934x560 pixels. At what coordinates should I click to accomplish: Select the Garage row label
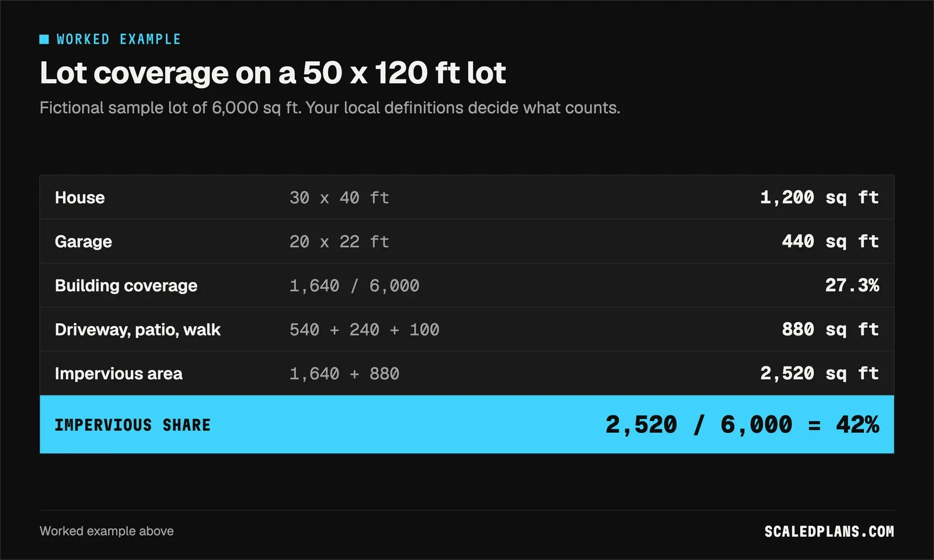83,242
